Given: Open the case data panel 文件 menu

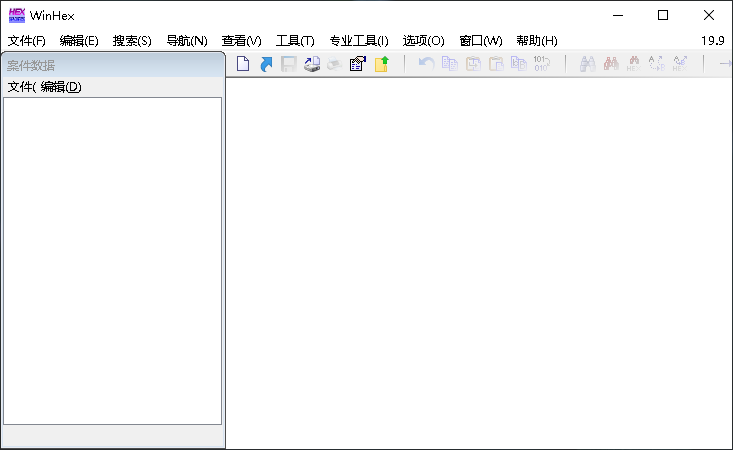Looking at the screenshot, I should click(22, 87).
